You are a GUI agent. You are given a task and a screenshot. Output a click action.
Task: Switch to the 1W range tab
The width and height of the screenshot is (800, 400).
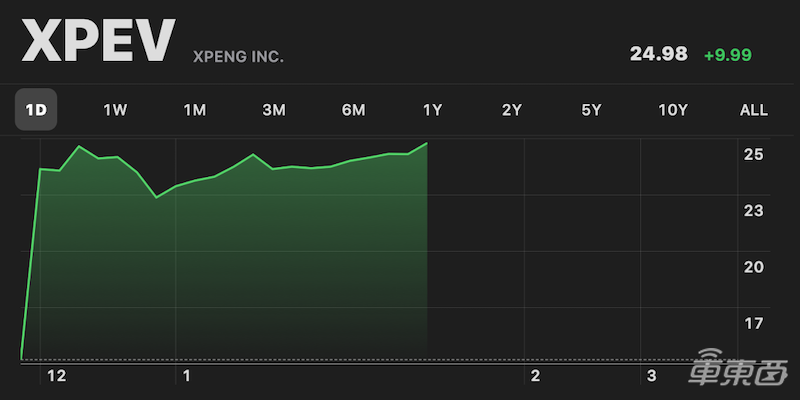pos(115,110)
